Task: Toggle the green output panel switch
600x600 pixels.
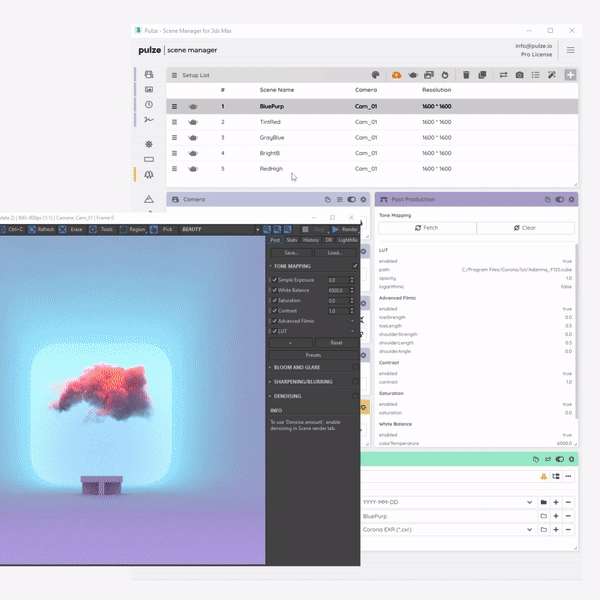Action: (559, 459)
